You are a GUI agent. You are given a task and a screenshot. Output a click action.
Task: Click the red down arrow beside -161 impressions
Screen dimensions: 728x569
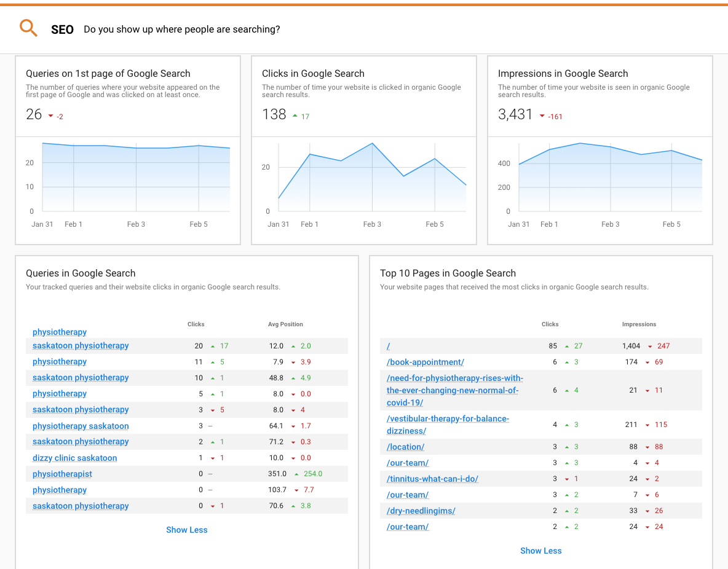[x=542, y=116]
